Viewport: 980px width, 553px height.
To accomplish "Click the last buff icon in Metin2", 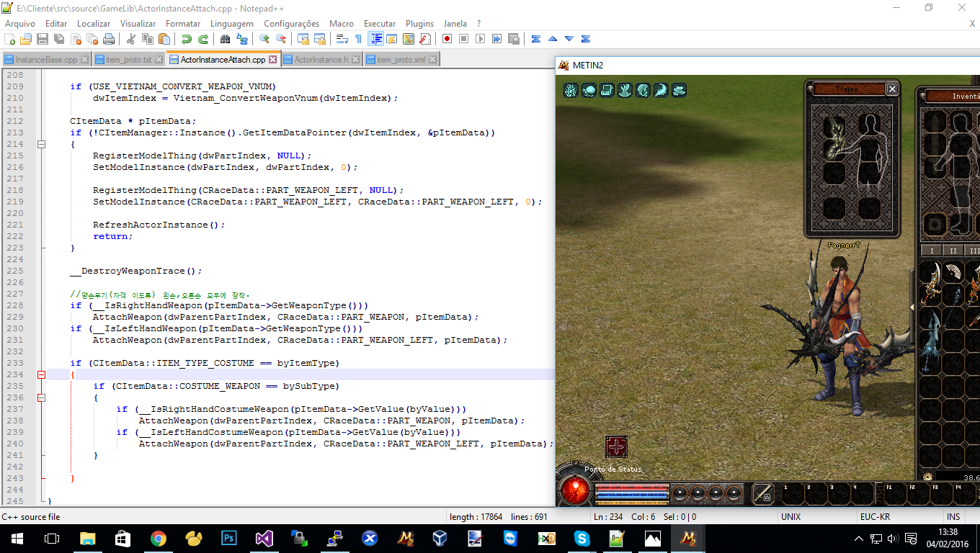I will click(679, 90).
